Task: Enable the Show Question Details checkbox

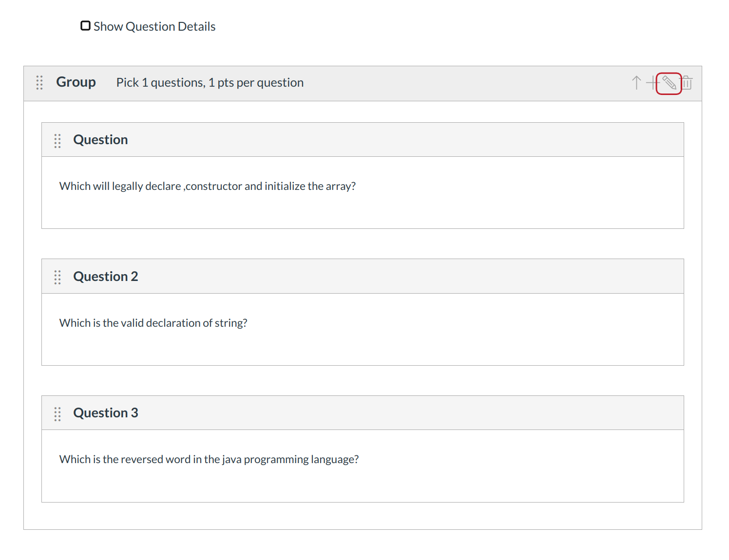Action: (x=86, y=26)
